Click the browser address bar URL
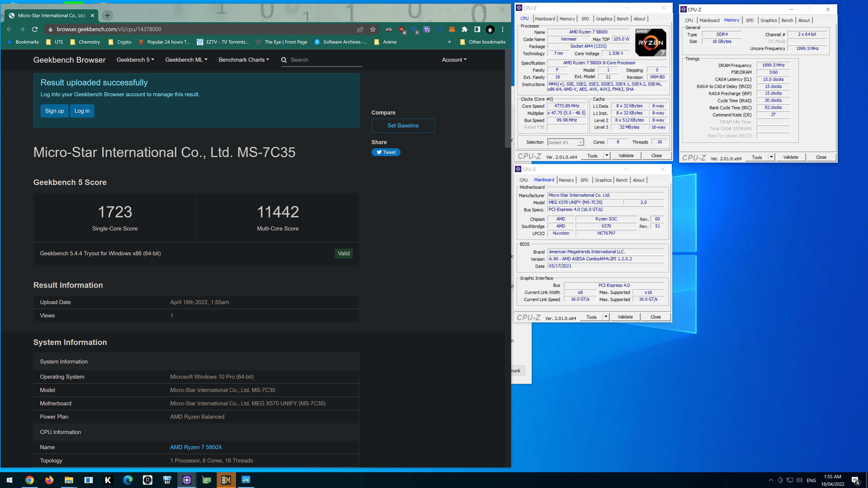The height and width of the screenshot is (488, 868). [x=109, y=29]
